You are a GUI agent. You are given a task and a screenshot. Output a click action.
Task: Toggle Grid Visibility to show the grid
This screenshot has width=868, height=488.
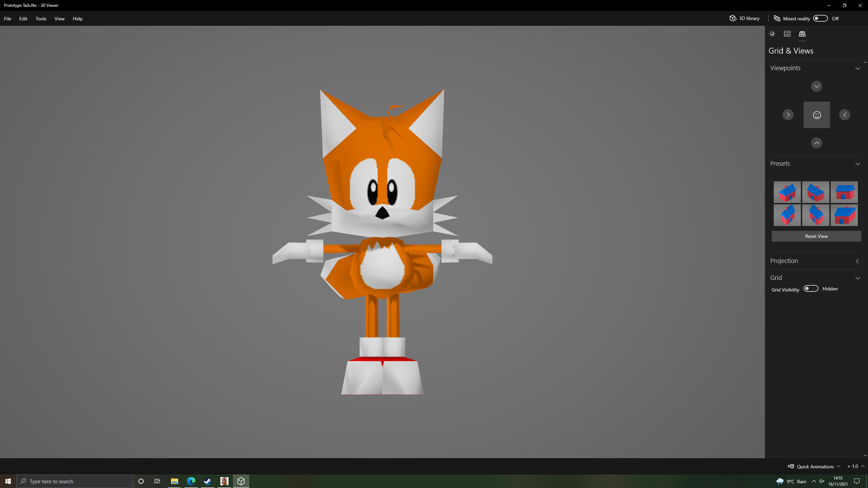click(x=811, y=288)
